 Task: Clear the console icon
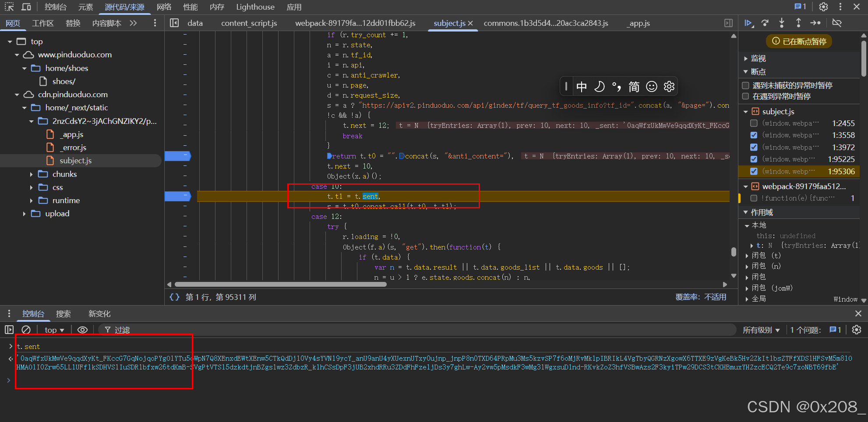(x=26, y=330)
